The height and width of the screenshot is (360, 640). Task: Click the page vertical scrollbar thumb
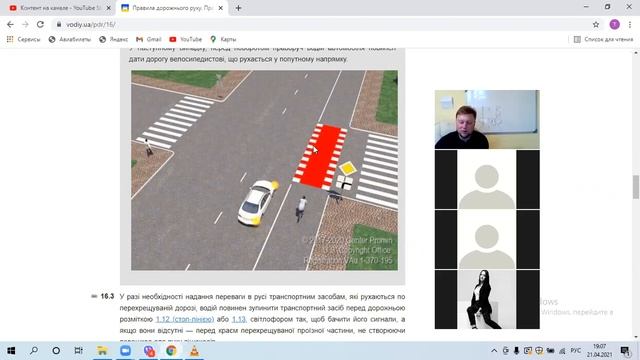point(636,187)
